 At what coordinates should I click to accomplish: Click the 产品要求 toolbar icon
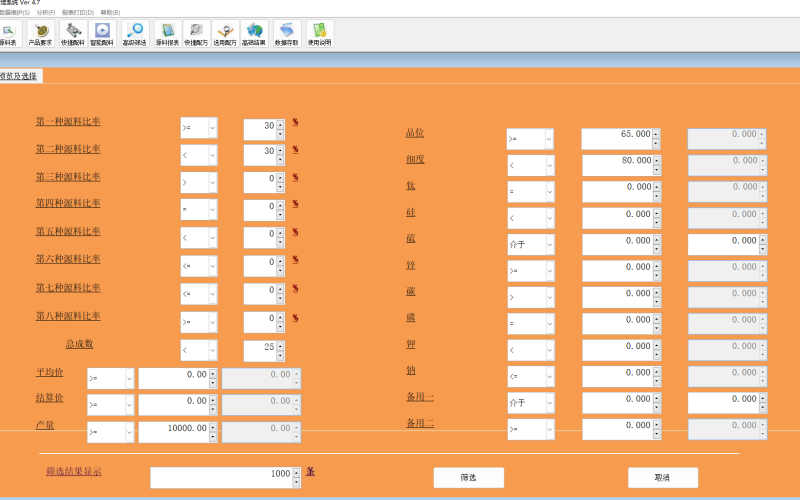point(41,35)
